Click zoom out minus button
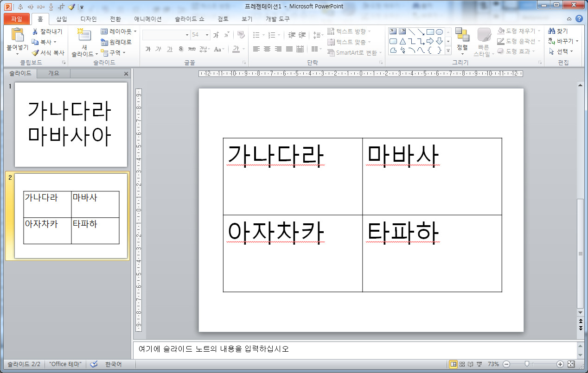Image resolution: width=588 pixels, height=373 pixels. [506, 364]
